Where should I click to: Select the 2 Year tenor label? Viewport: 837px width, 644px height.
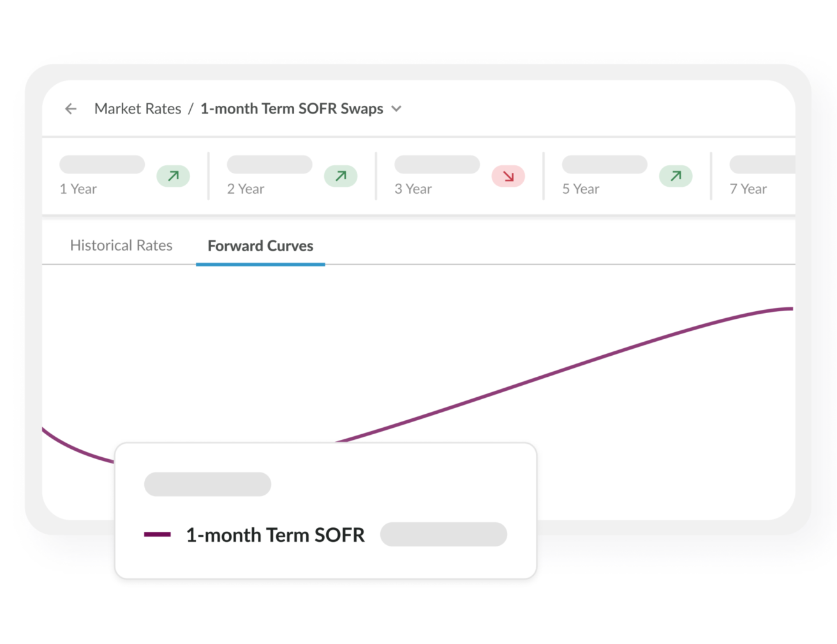tap(246, 189)
